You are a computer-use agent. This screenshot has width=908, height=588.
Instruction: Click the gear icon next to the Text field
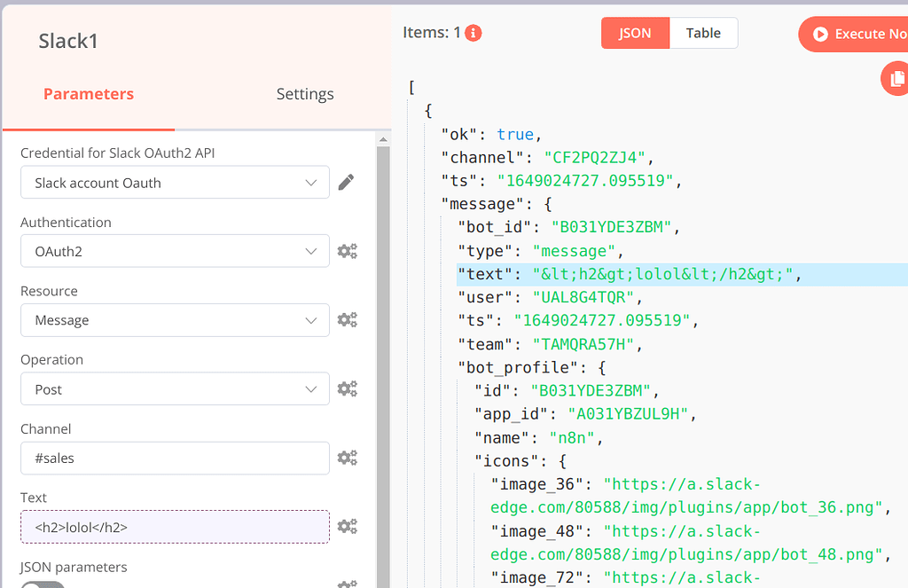pyautogui.click(x=348, y=526)
